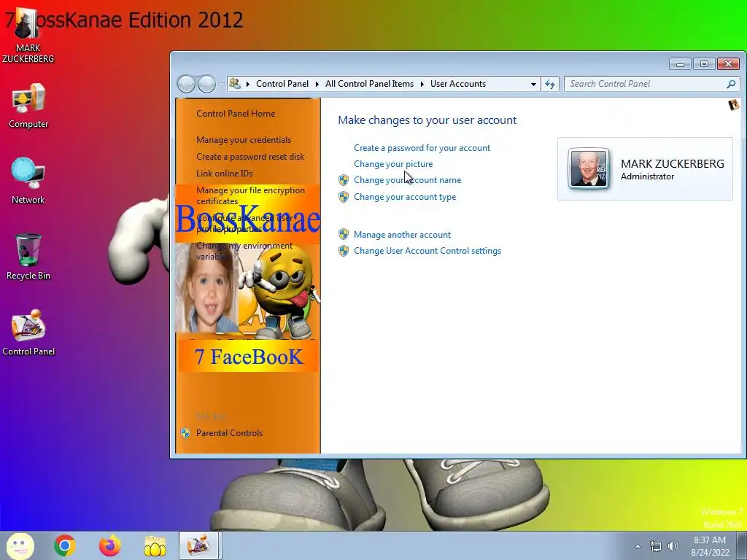Expand the arrow after All Control Panel Items
The width and height of the screenshot is (747, 560).
[x=422, y=84]
